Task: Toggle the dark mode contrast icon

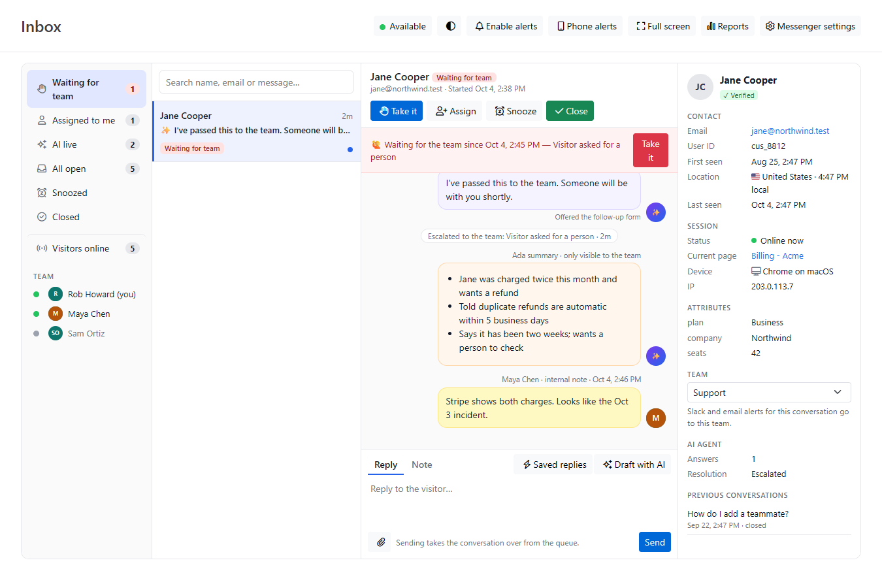Action: pyautogui.click(x=450, y=26)
